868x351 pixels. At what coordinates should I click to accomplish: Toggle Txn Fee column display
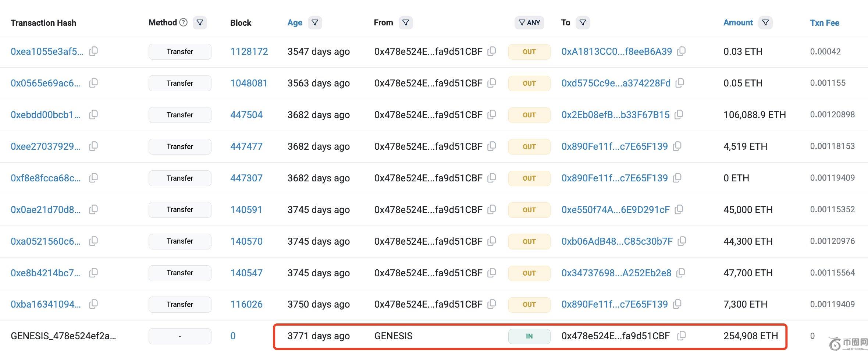824,22
